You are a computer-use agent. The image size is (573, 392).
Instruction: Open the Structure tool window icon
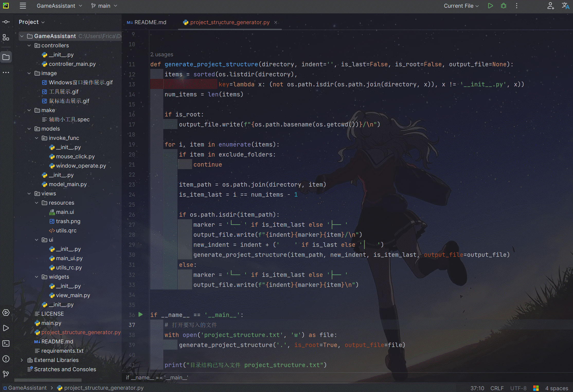click(x=6, y=38)
